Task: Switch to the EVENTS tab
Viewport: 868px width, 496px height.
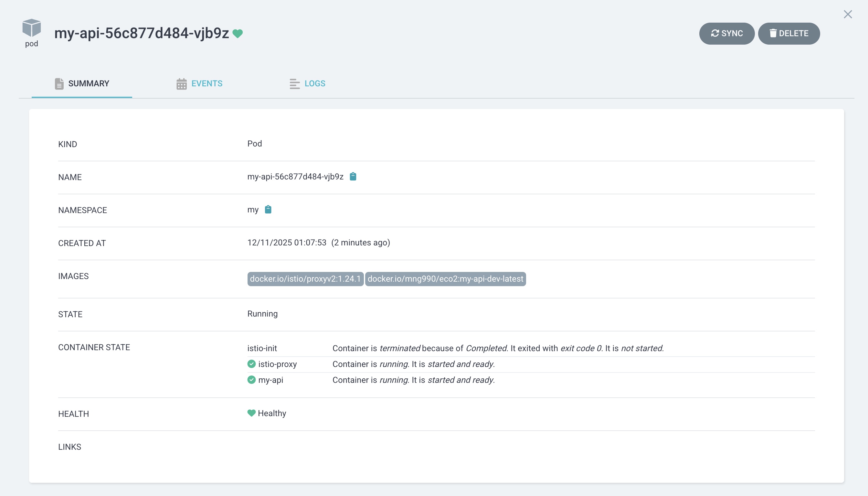Action: pyautogui.click(x=206, y=83)
